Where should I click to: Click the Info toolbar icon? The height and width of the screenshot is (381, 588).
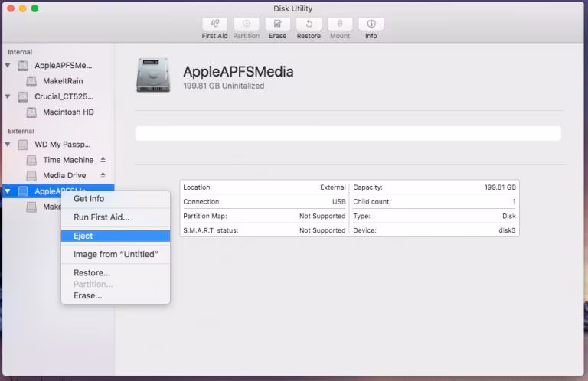tap(371, 24)
